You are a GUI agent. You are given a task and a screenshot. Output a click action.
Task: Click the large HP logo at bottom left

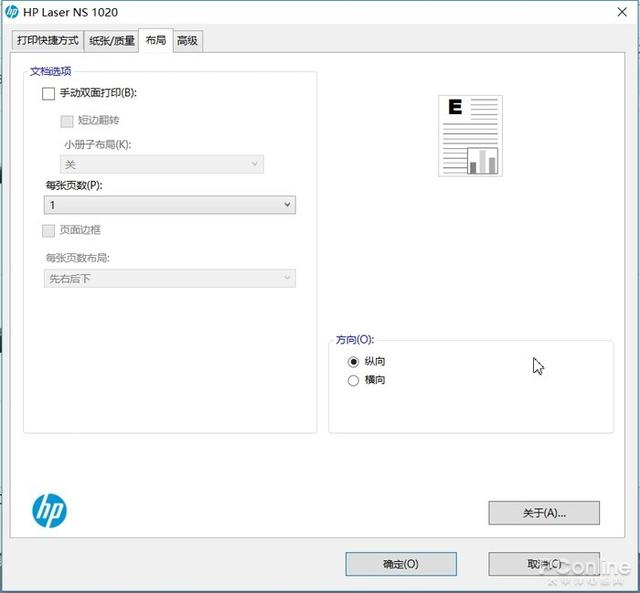[x=49, y=511]
